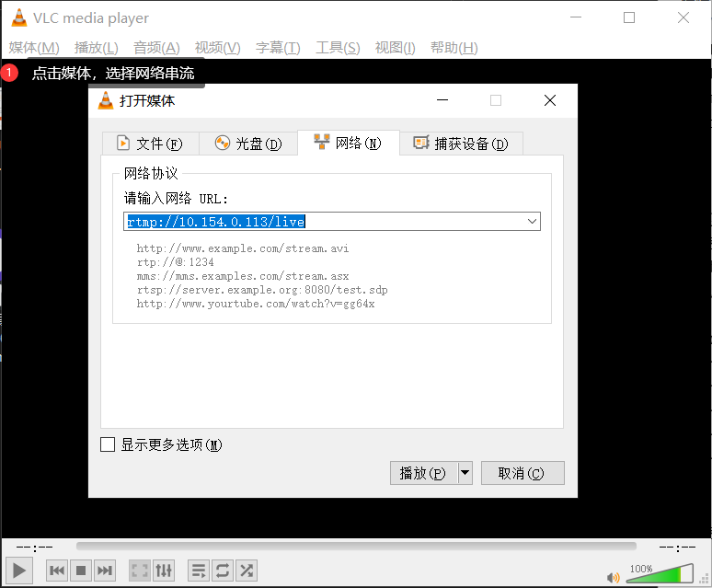Click the 取消(C) button
The width and height of the screenshot is (712, 588).
click(x=523, y=473)
